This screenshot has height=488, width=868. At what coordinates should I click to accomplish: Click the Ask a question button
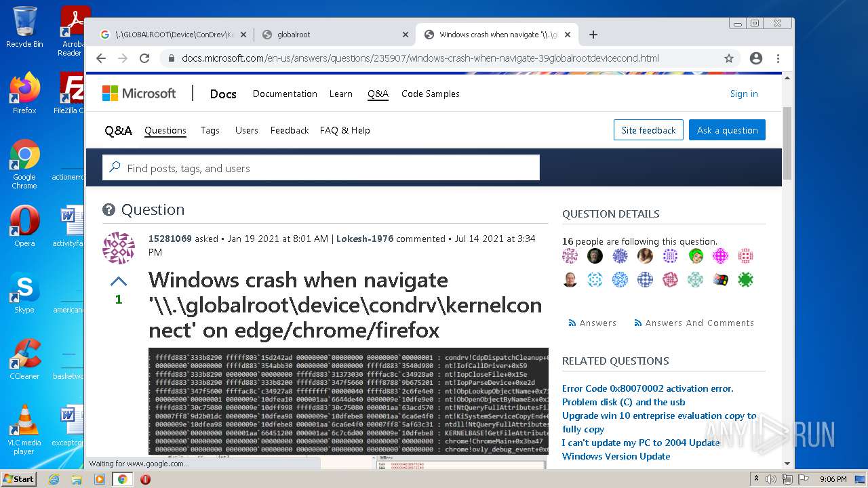[727, 130]
